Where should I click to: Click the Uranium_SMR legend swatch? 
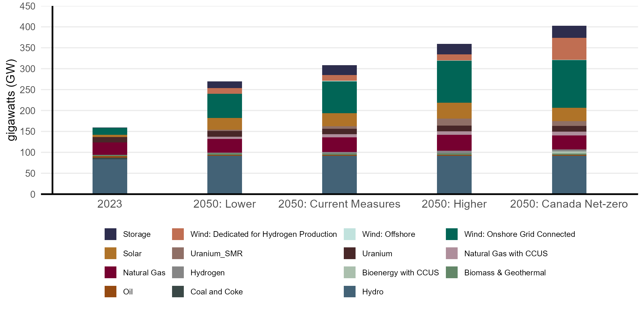pyautogui.click(x=178, y=253)
